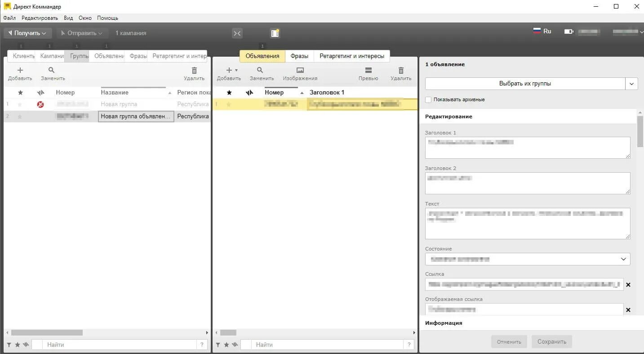Click the star column header in groups table

point(20,93)
